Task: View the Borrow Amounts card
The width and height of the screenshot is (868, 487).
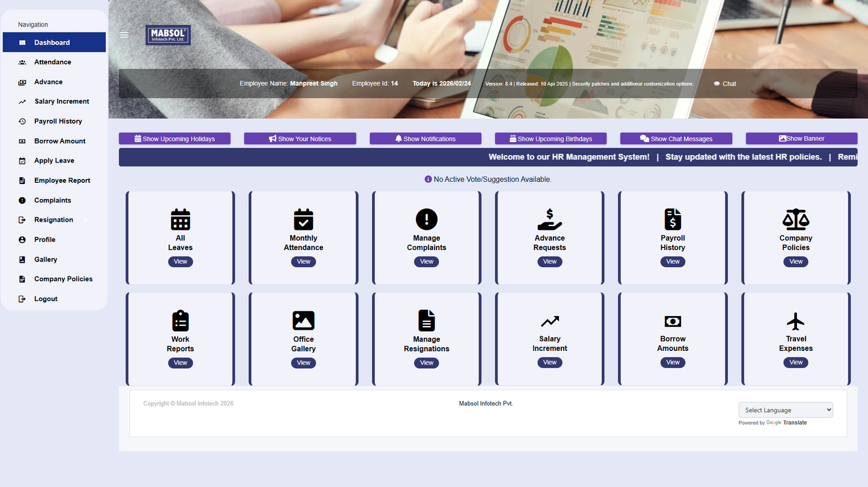Action: [x=673, y=362]
